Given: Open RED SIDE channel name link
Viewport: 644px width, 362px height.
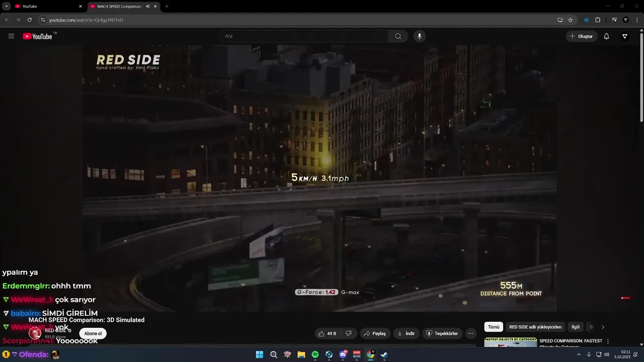Looking at the screenshot, I should coord(55,330).
